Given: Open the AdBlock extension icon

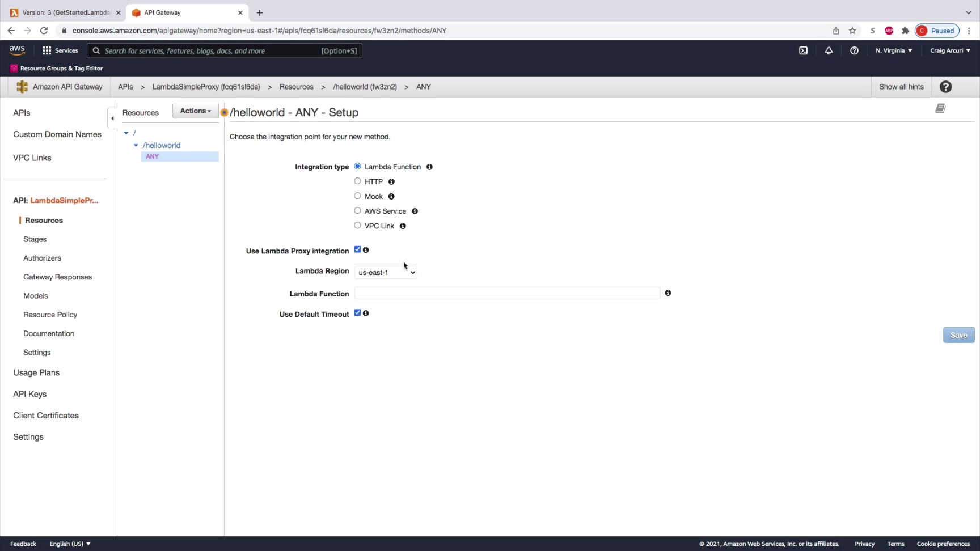Looking at the screenshot, I should 889,31.
